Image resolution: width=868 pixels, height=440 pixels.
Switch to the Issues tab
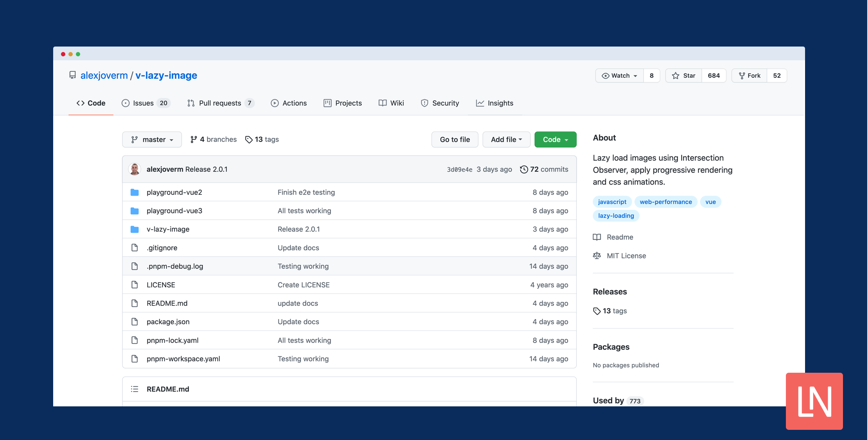pyautogui.click(x=145, y=103)
